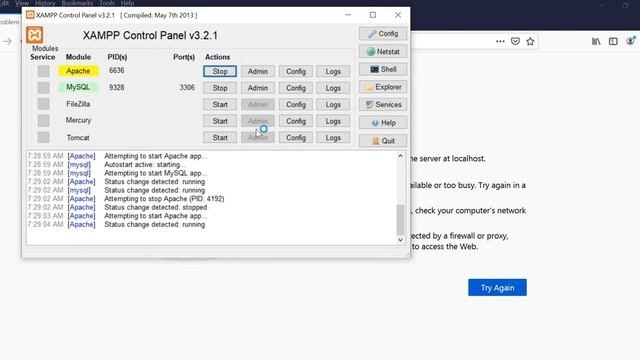
Task: Open Firefox account avatar icon
Action: pos(631,41)
